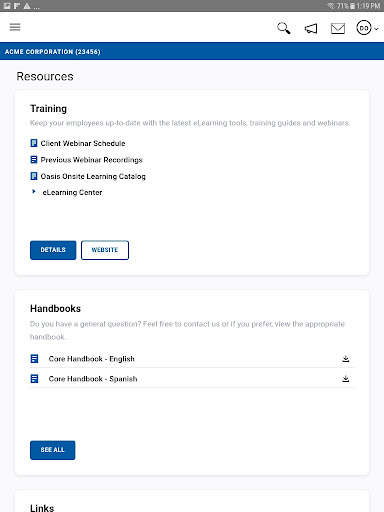Click SEE ALL handbooks button

53,450
